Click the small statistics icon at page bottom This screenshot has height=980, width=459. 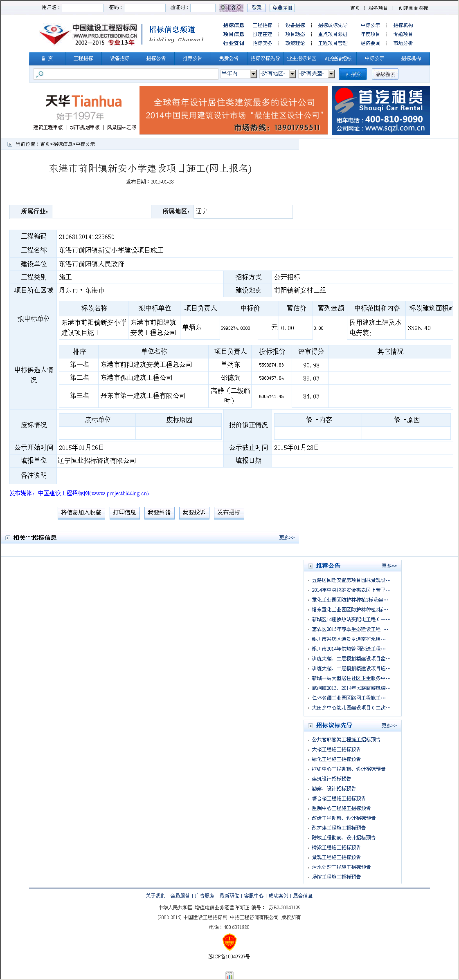pos(229,975)
